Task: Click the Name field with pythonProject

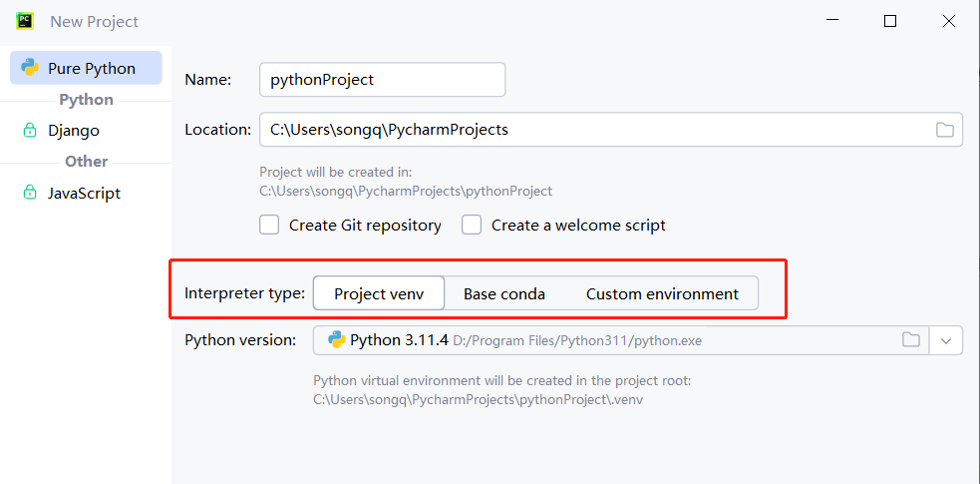Action: point(382,80)
